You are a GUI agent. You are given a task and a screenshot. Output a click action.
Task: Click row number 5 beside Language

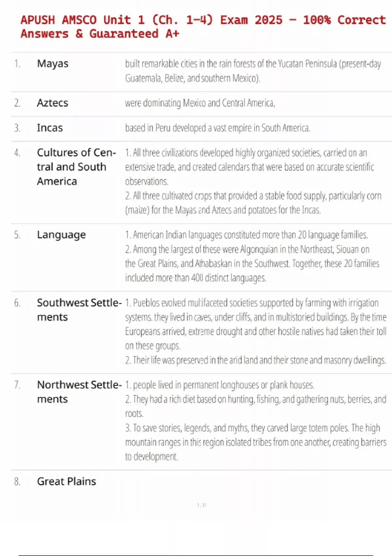17,235
